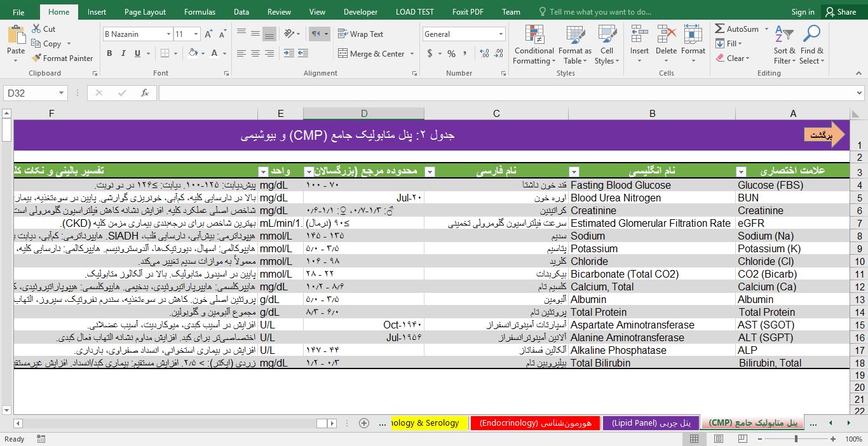Click the Sign in link

click(802, 11)
